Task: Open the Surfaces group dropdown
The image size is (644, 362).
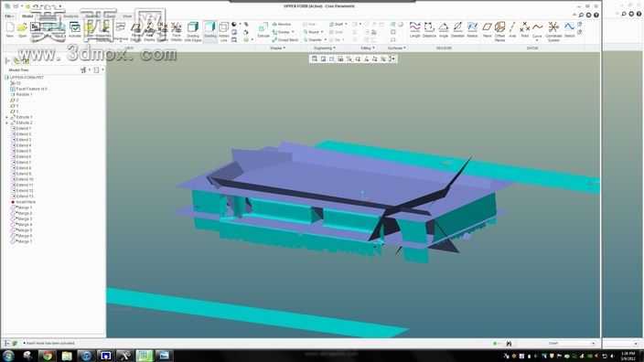Action: (x=397, y=48)
